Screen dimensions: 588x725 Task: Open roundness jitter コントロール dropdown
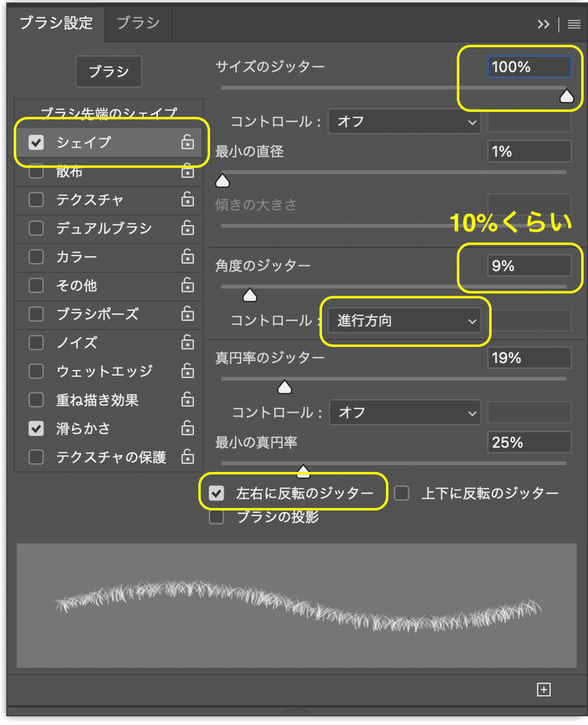pos(405,413)
